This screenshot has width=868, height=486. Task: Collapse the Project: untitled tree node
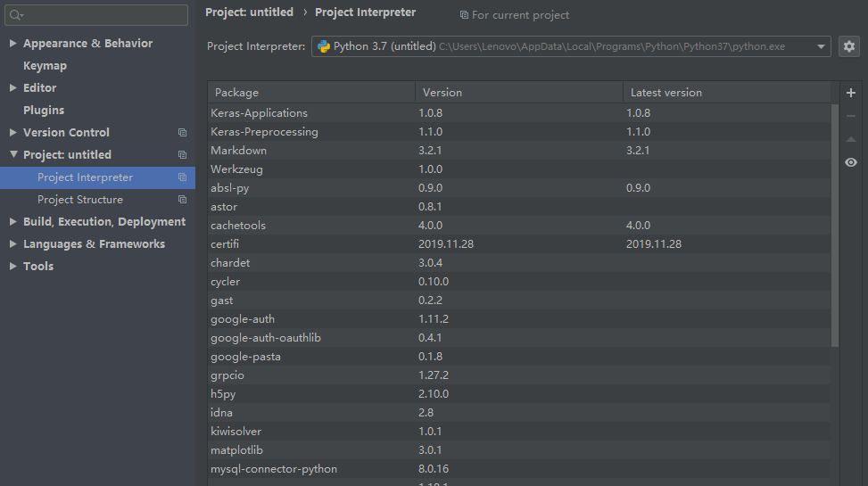12,155
